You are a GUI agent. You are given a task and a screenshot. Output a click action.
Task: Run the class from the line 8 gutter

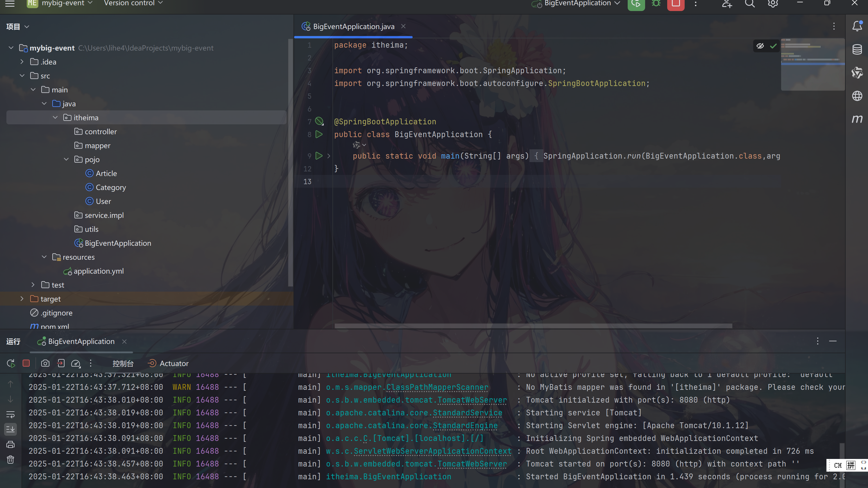point(319,134)
